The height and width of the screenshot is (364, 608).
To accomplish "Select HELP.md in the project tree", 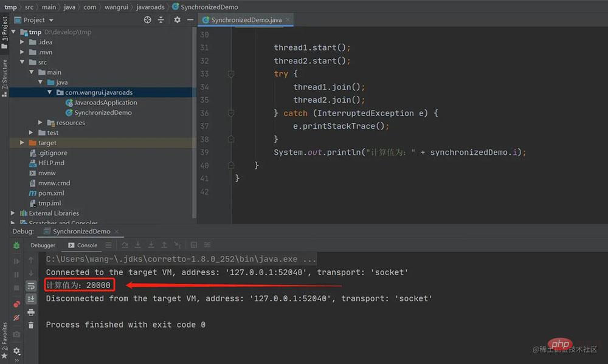I will pos(47,163).
